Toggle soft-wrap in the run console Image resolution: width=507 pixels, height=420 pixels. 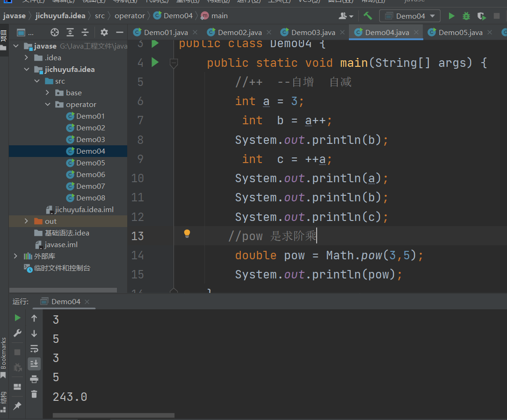pos(34,349)
